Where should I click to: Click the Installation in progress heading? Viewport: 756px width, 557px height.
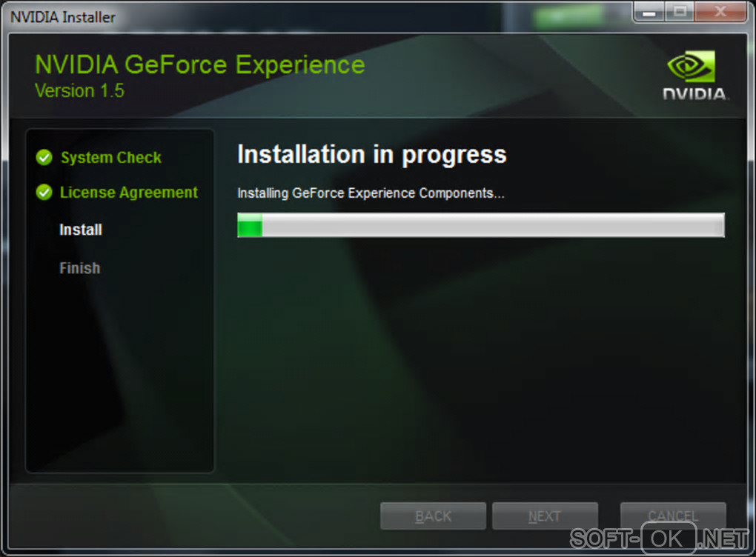click(x=372, y=155)
